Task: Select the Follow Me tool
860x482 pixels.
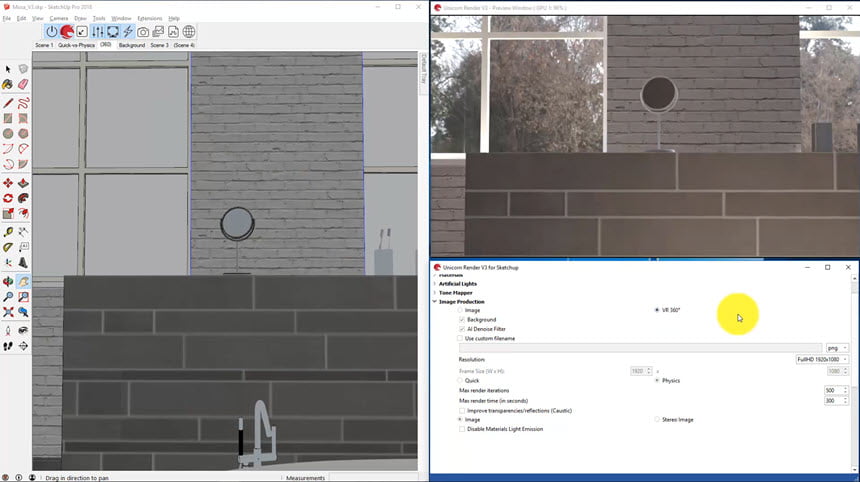Action: click(23, 198)
